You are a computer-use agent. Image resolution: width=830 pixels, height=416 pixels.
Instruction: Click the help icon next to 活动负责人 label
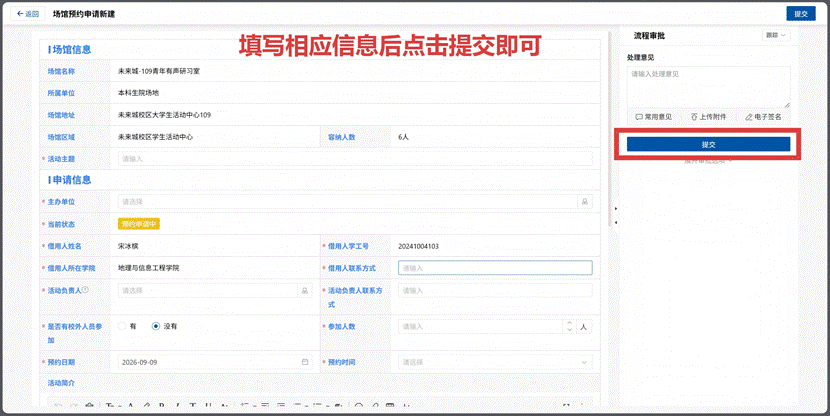85,290
